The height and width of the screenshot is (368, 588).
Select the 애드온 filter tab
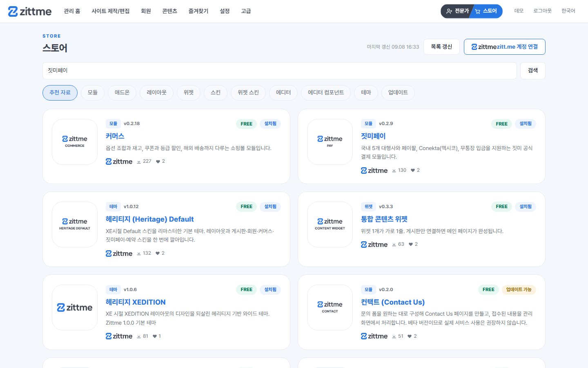click(x=122, y=93)
